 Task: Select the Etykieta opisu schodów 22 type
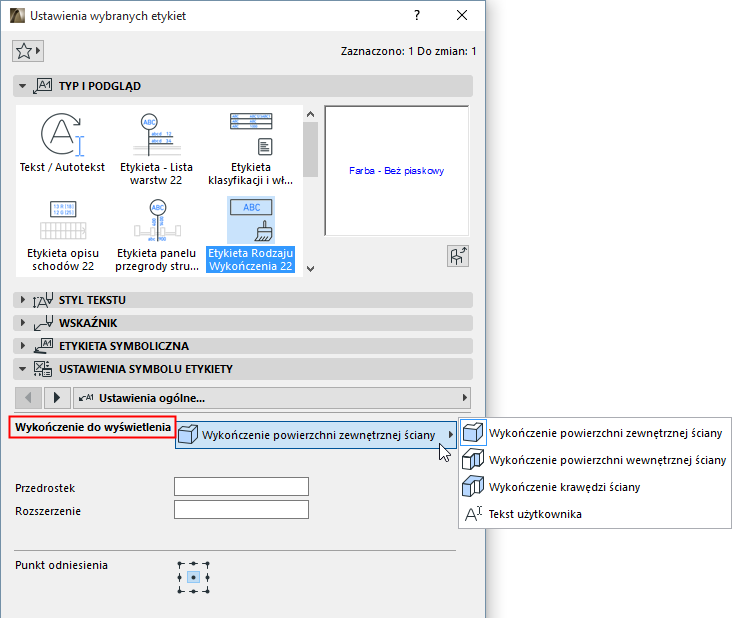[x=63, y=235]
